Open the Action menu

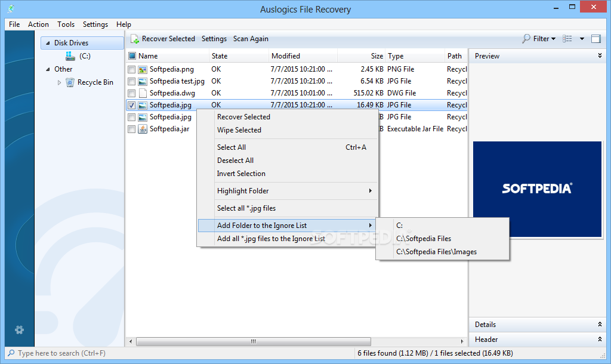click(x=38, y=24)
